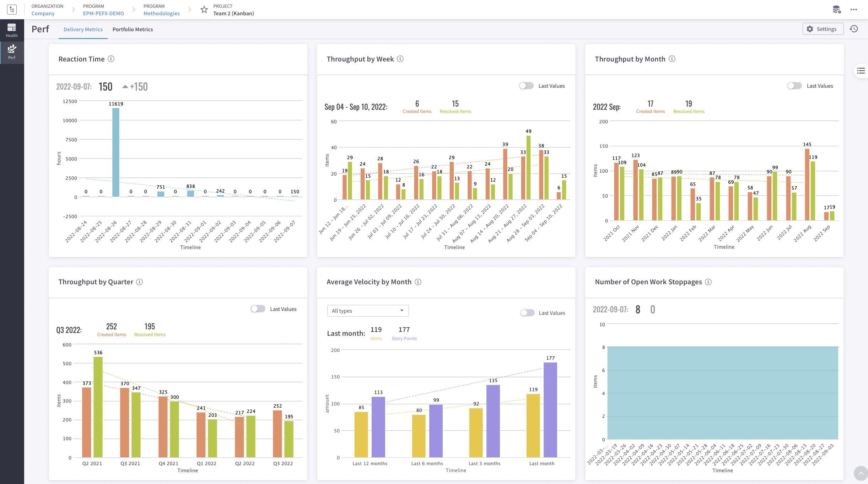Enable Last Values in Throughput by Quarter
The image size is (868, 484).
[258, 309]
